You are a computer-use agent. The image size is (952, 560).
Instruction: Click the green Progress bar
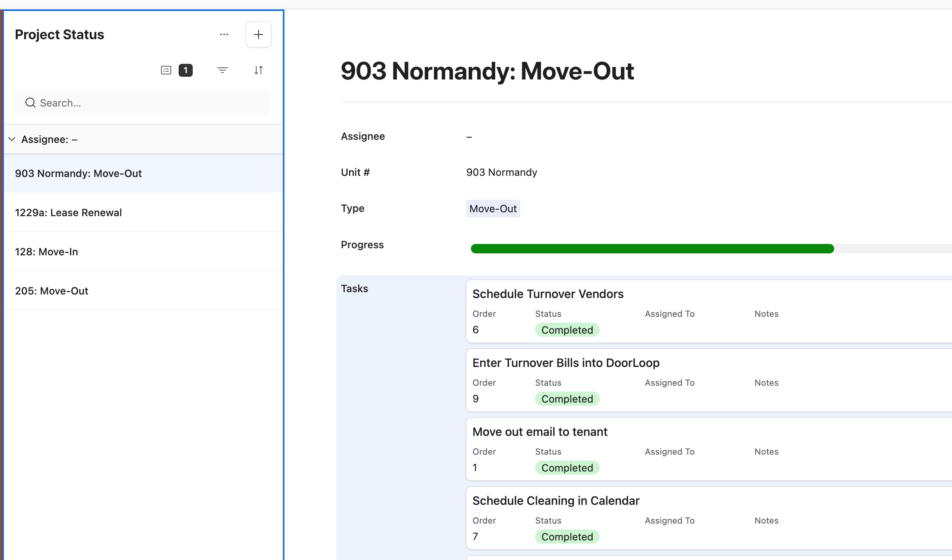[652, 249]
